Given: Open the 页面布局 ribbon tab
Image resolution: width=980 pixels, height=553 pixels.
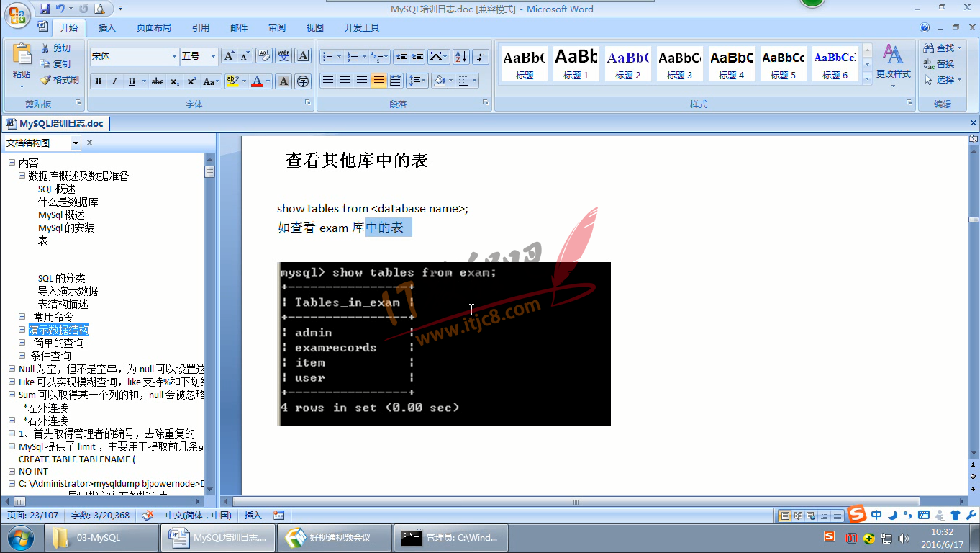Looking at the screenshot, I should coord(154,28).
